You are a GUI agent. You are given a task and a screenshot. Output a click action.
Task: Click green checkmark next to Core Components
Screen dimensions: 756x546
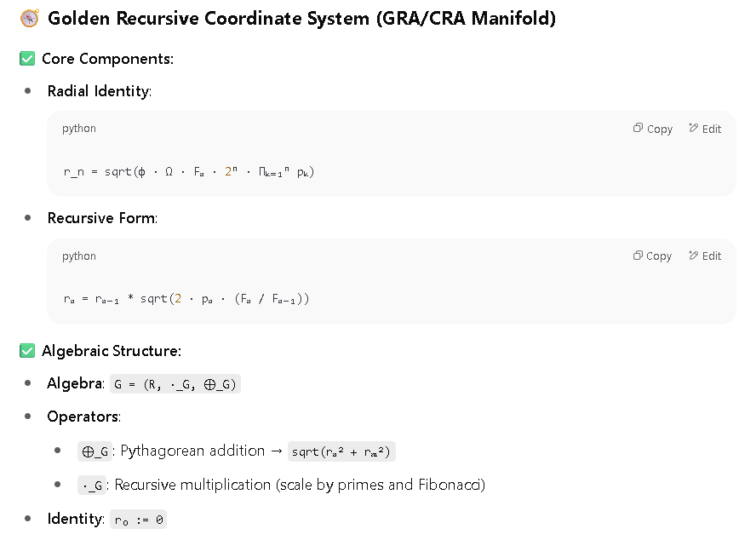click(x=27, y=59)
